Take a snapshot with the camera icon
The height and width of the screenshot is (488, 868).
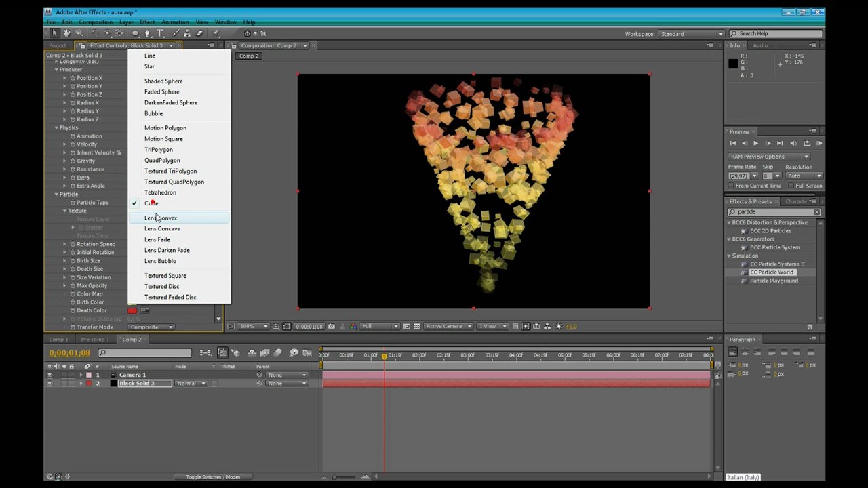coord(331,327)
